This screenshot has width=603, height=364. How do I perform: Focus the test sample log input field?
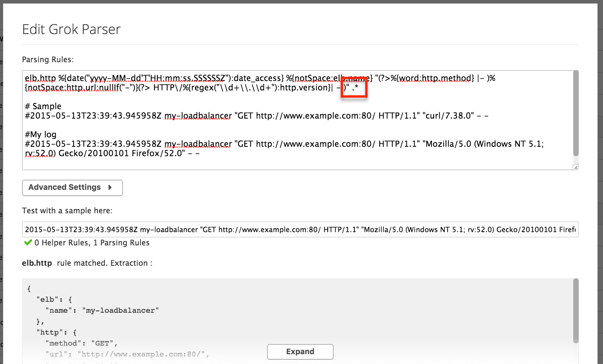point(300,230)
